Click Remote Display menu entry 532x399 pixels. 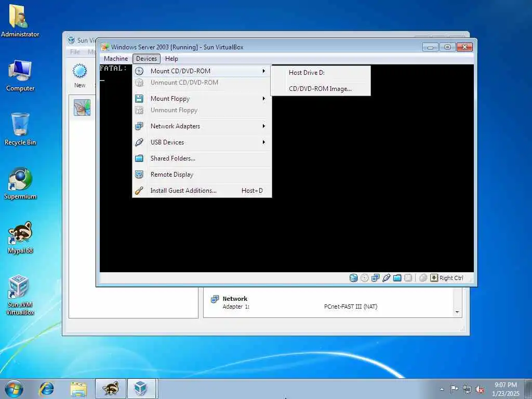[x=202, y=175]
